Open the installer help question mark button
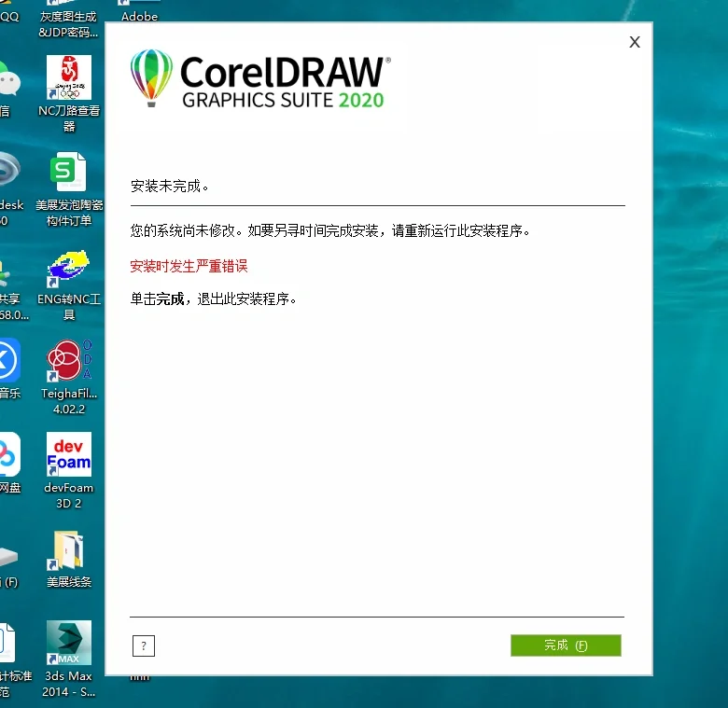This screenshot has height=708, width=728. [144, 646]
